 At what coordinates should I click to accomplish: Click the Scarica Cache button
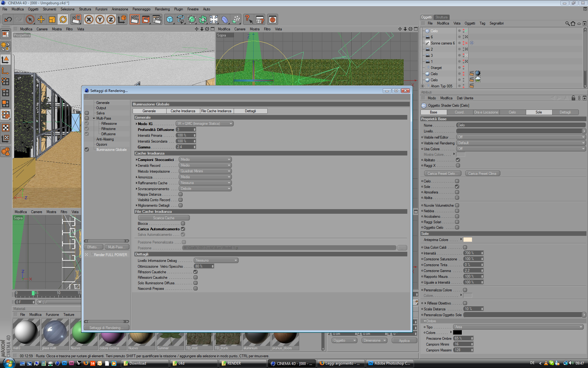(164, 218)
